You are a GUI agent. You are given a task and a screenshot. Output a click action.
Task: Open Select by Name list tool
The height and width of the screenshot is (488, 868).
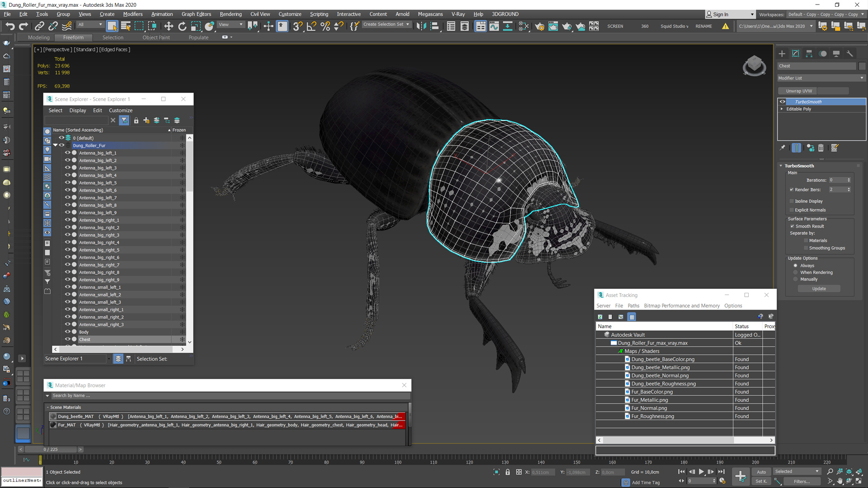pyautogui.click(x=126, y=26)
